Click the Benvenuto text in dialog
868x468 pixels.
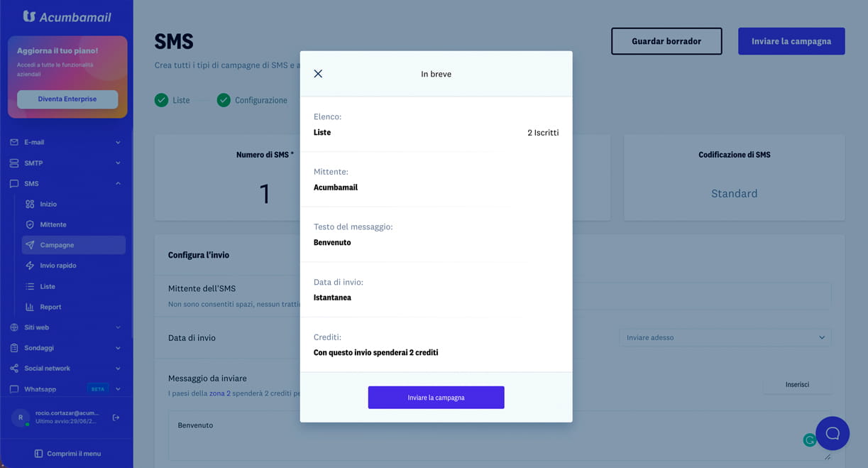pyautogui.click(x=332, y=242)
